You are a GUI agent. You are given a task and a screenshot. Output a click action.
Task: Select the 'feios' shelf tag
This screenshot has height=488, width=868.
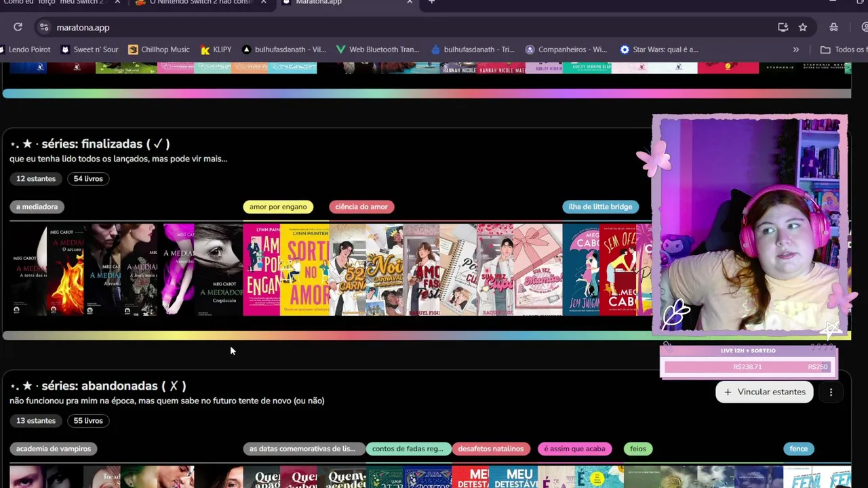coord(638,449)
